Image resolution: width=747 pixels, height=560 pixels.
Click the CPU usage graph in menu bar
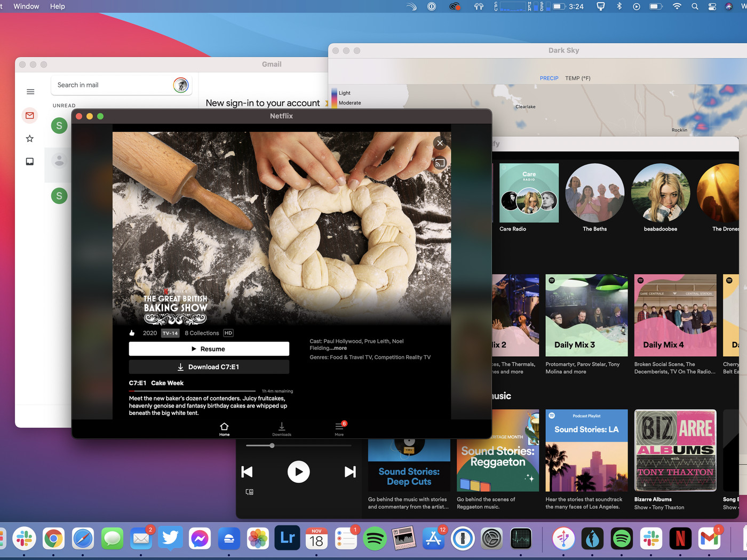click(x=512, y=6)
